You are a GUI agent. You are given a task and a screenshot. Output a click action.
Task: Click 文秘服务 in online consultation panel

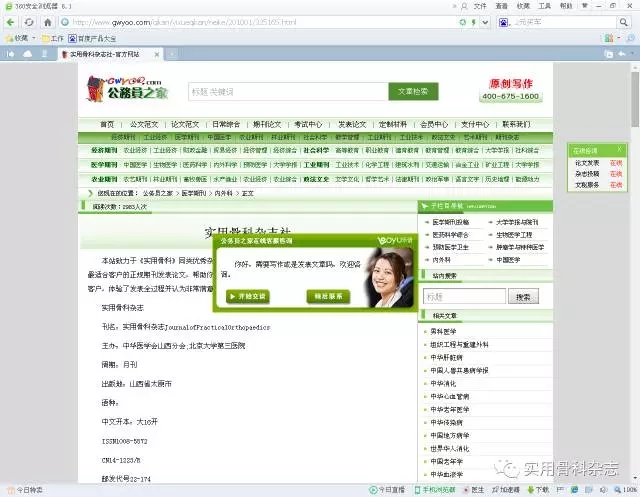click(587, 185)
